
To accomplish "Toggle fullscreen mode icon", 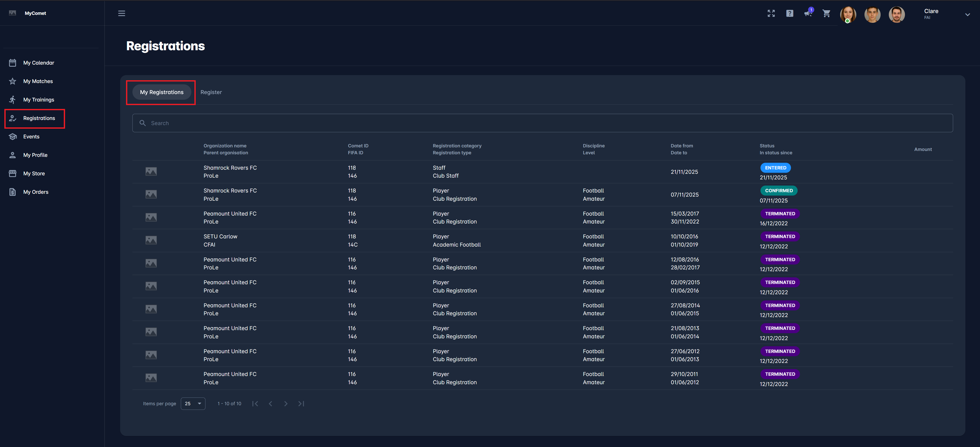I will [x=771, y=13].
